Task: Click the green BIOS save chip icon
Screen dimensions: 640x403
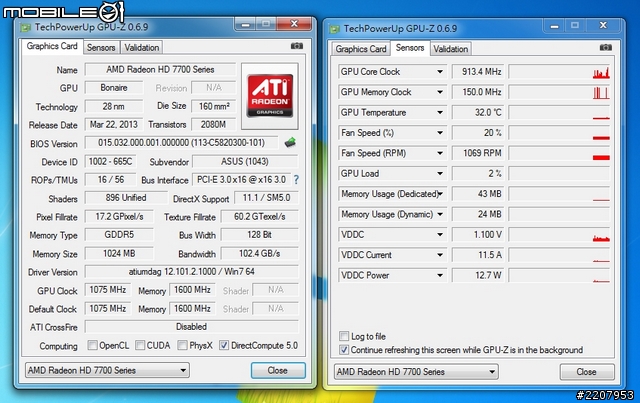Action: coord(290,142)
